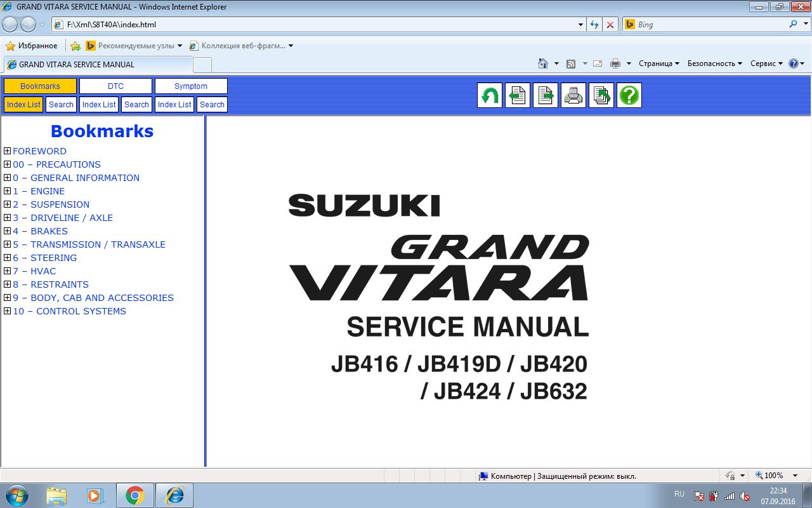Click the red Stop loading icon
Image resolution: width=812 pixels, height=508 pixels.
tap(610, 25)
